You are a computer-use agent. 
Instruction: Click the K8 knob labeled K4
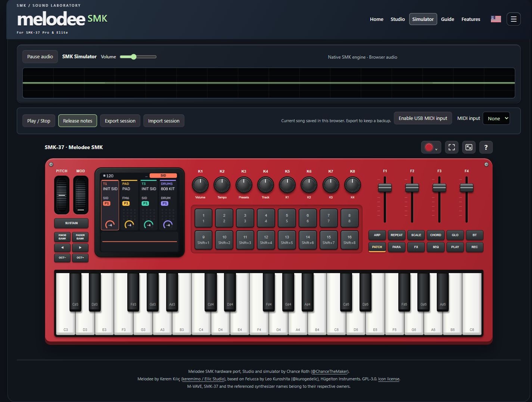(x=352, y=185)
